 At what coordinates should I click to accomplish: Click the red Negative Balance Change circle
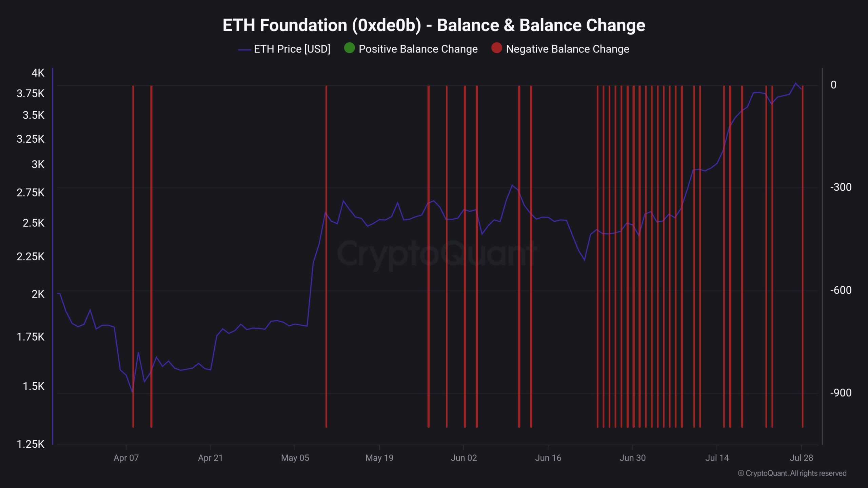[496, 48]
